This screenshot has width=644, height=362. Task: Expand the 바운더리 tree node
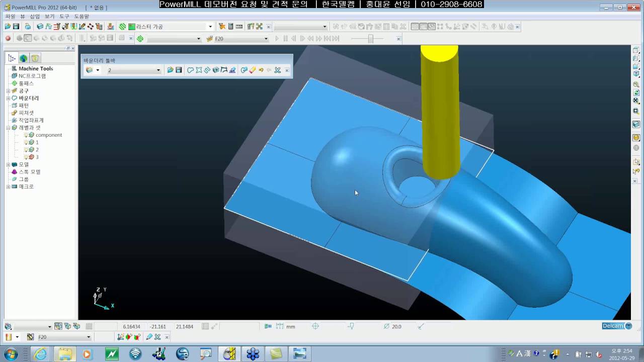(8, 98)
